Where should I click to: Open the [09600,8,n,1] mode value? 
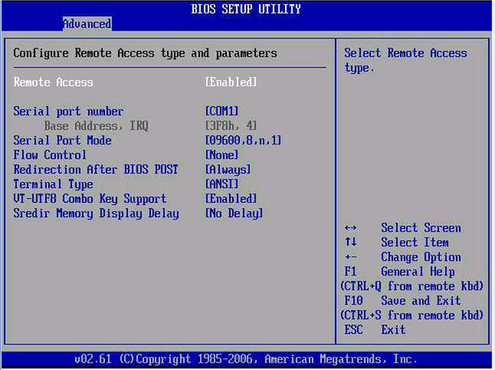(x=243, y=140)
